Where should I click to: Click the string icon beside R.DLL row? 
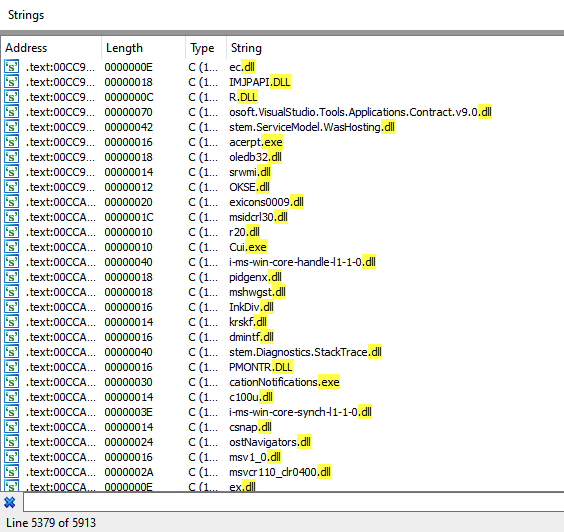pyautogui.click(x=12, y=97)
